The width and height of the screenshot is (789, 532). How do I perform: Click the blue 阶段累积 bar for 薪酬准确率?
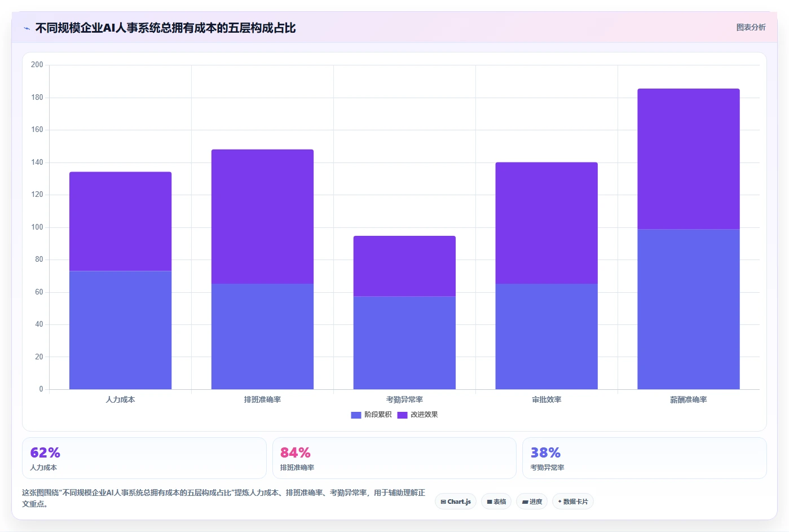(x=689, y=309)
